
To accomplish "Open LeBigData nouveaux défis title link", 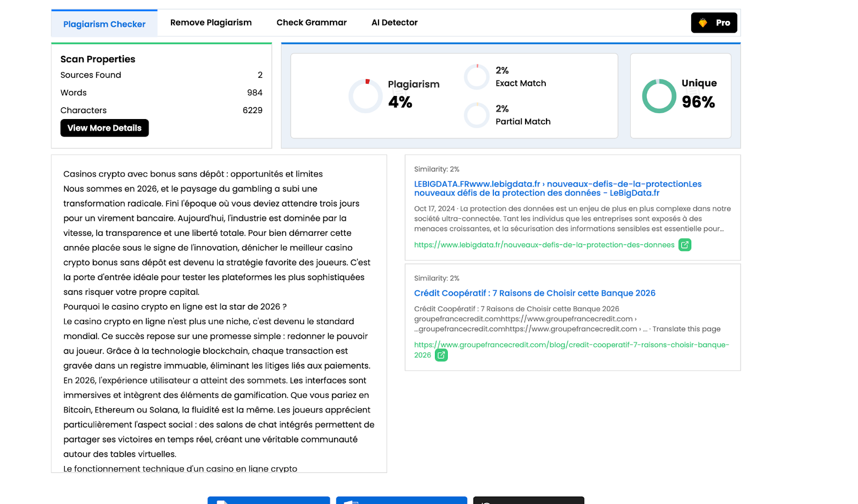I will [558, 188].
